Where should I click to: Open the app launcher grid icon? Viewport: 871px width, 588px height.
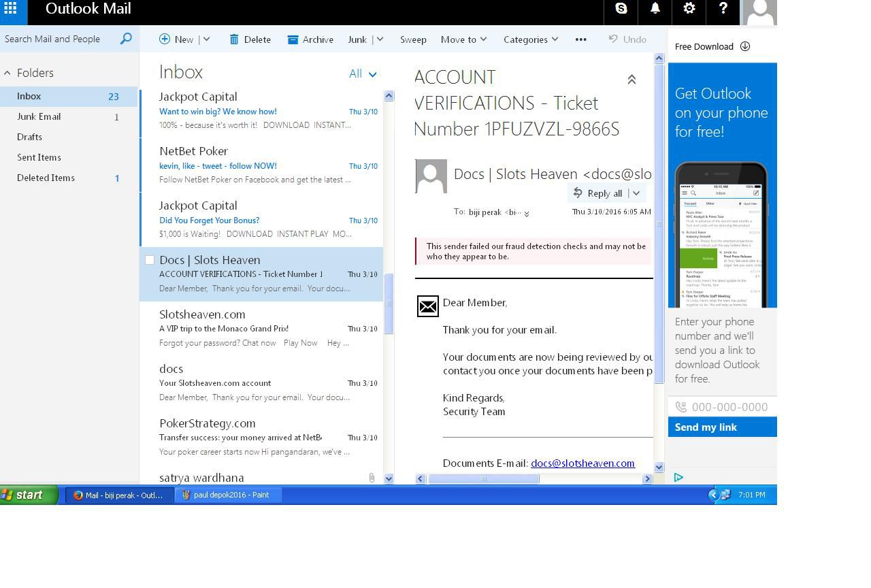(10, 9)
